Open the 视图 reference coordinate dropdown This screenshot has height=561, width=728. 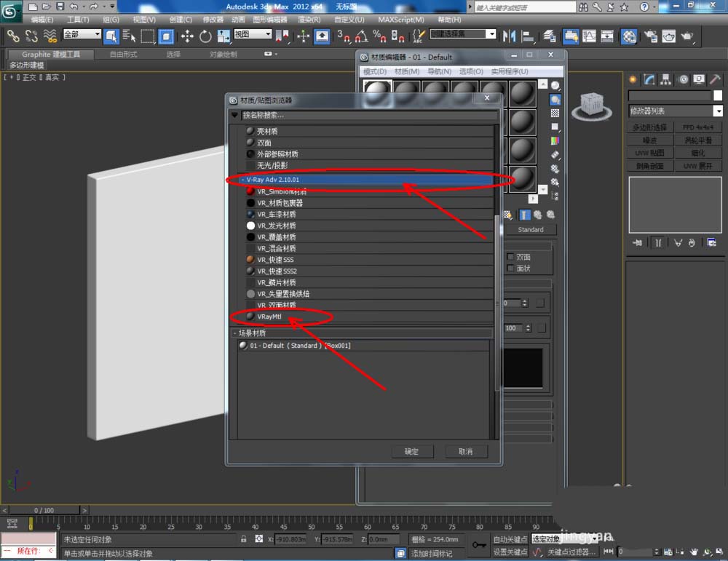253,34
